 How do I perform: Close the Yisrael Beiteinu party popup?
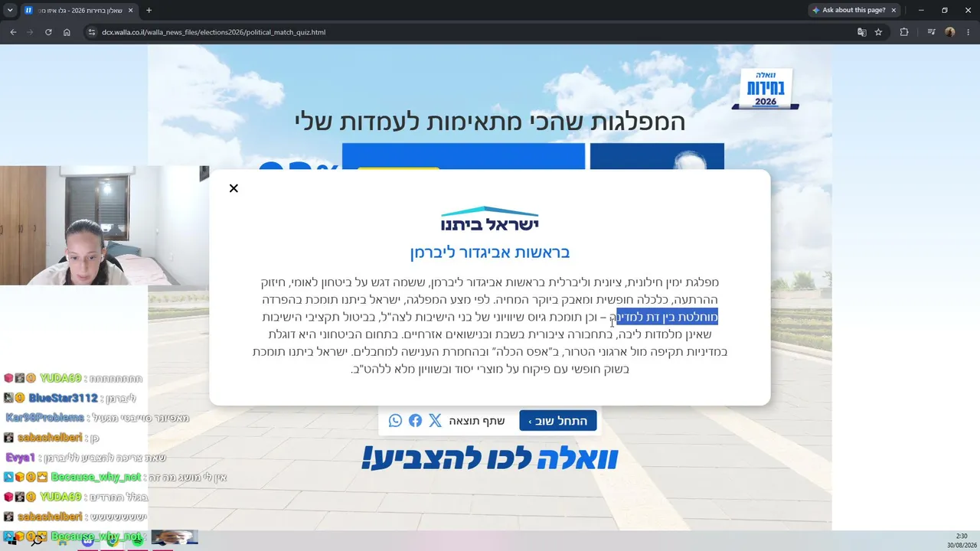point(234,188)
